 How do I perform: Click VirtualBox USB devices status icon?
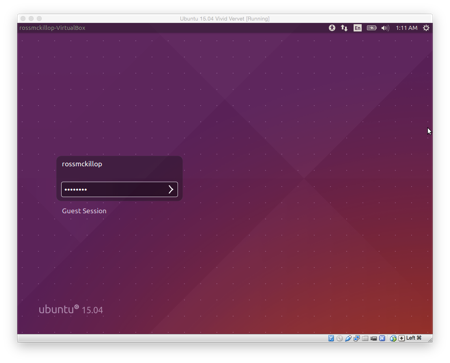(x=348, y=338)
